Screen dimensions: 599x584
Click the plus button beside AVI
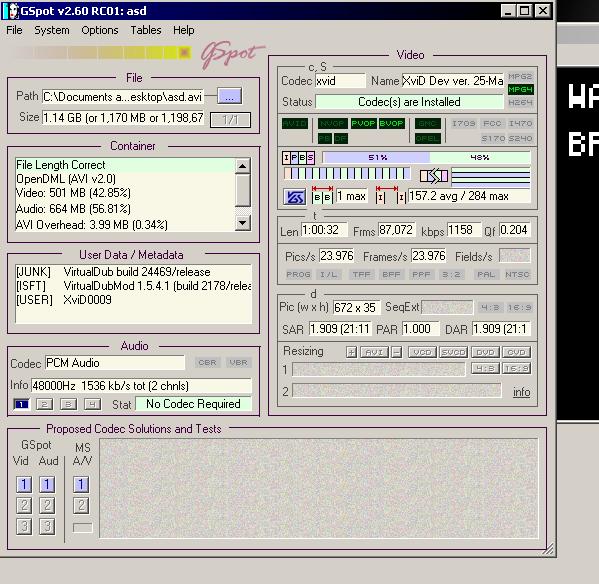pyautogui.click(x=351, y=352)
